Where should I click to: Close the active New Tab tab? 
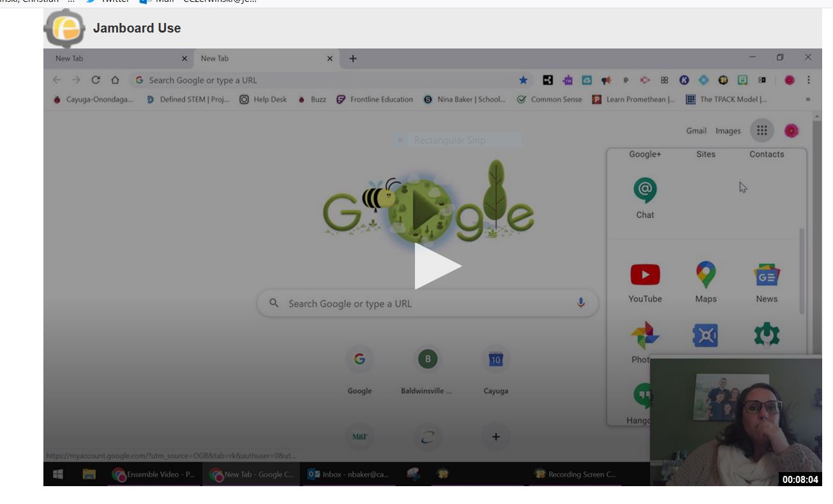(x=330, y=59)
